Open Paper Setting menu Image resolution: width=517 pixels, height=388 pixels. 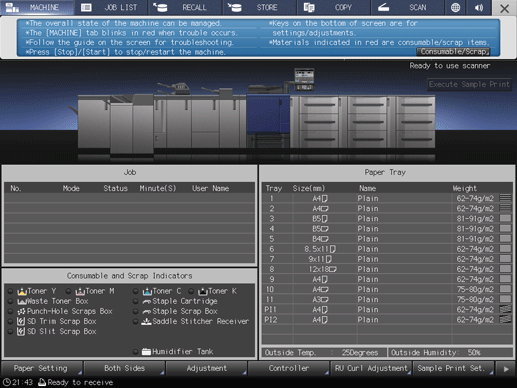click(x=41, y=368)
